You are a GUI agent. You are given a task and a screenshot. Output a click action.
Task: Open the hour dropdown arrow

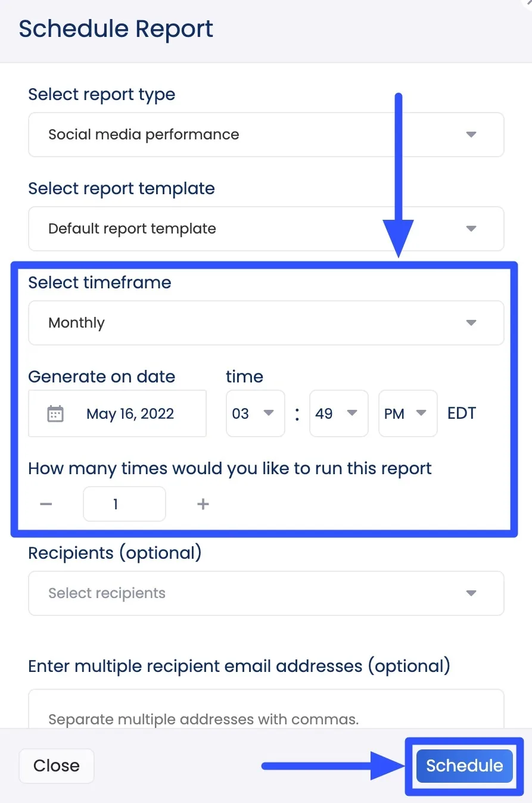point(270,413)
